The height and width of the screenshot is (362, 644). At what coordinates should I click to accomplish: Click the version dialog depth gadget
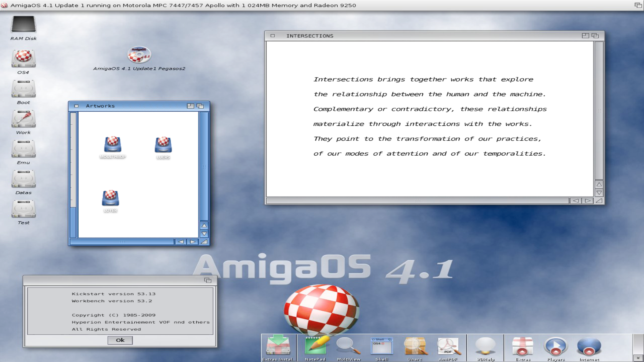(208, 280)
